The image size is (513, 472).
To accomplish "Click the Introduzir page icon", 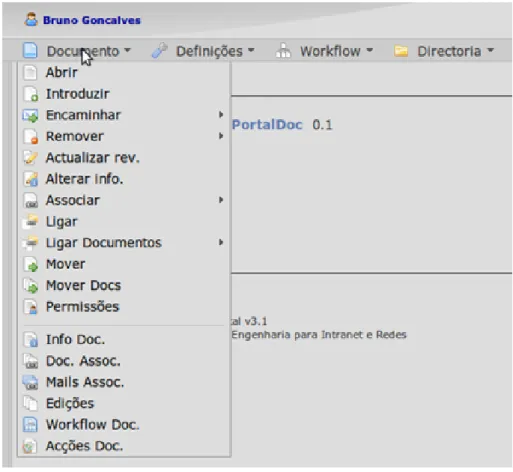I will (30, 94).
